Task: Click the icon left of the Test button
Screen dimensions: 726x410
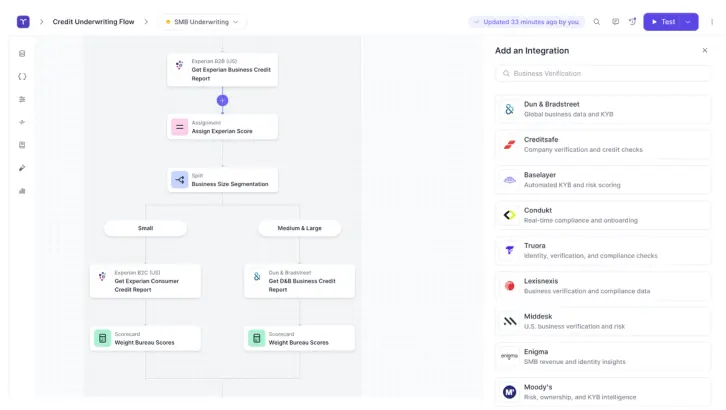Action: (632, 21)
